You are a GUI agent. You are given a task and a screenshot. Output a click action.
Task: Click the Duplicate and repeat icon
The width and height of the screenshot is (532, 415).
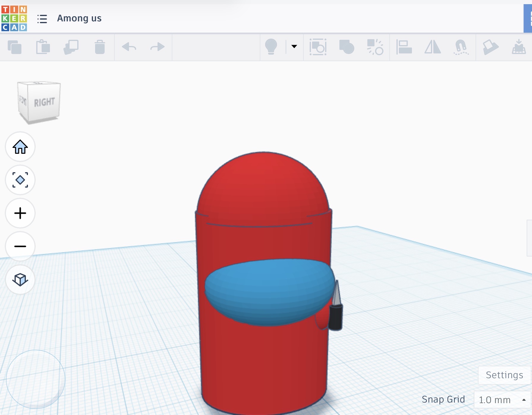(x=71, y=47)
